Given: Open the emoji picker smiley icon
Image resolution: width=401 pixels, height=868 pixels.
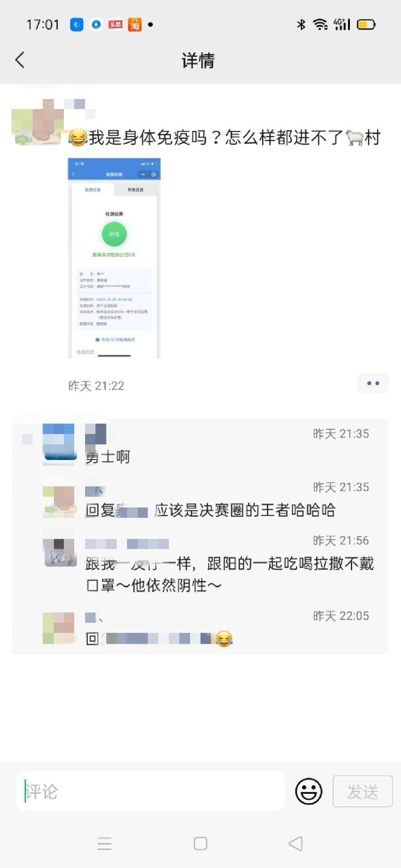Looking at the screenshot, I should [309, 791].
